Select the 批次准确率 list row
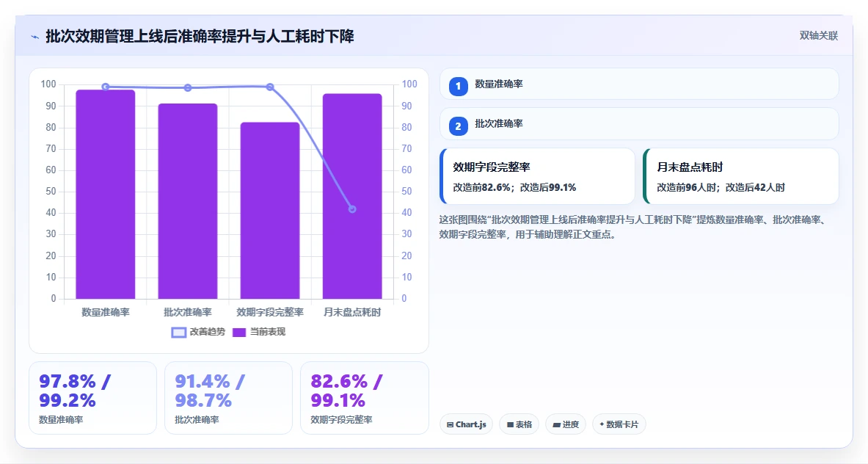The height and width of the screenshot is (464, 868). click(x=639, y=124)
